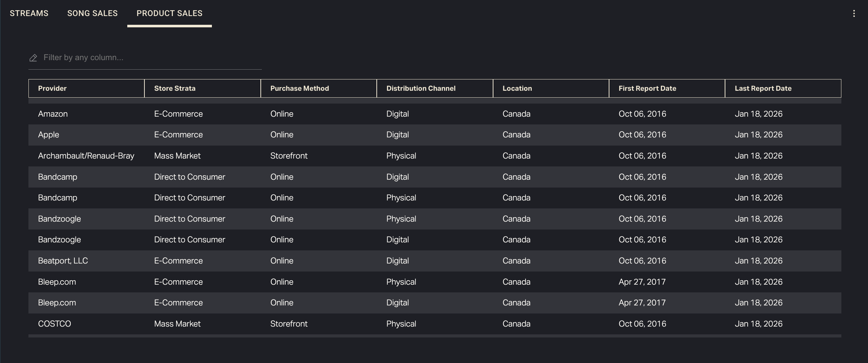Open the three-dot more options menu

click(854, 13)
